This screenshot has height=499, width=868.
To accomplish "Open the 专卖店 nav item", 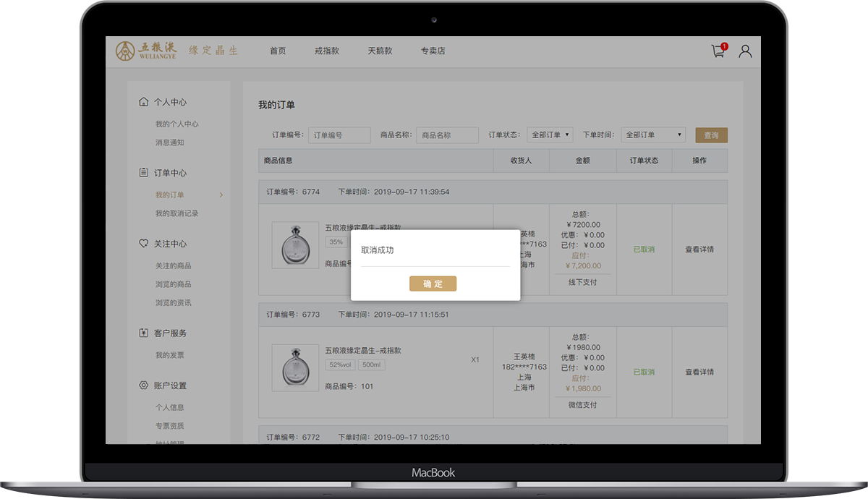I will (x=433, y=51).
